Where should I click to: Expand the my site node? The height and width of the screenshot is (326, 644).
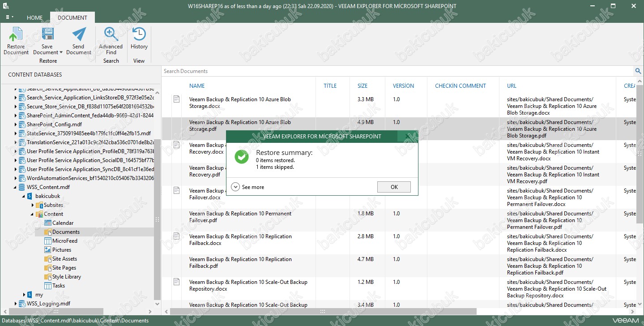coord(24,295)
